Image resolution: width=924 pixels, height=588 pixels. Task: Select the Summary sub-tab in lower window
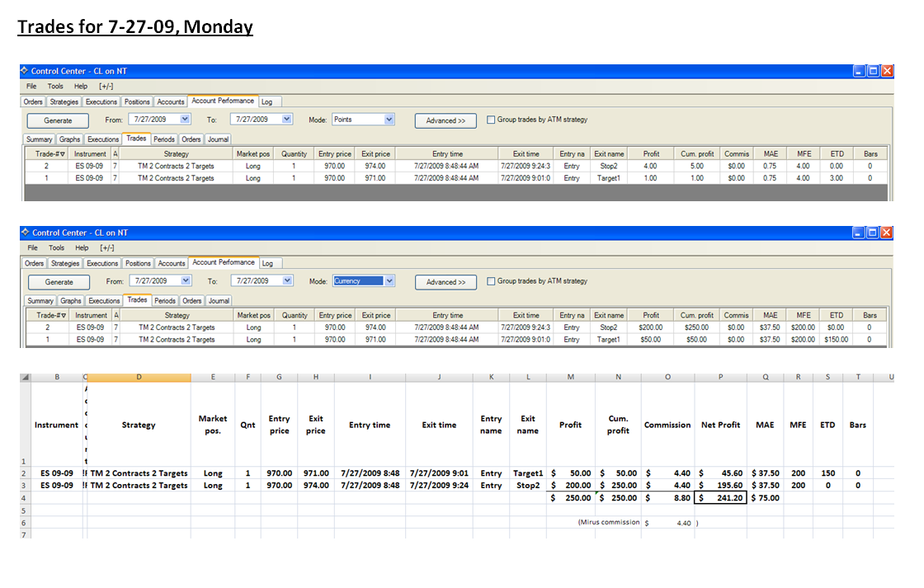(x=40, y=300)
